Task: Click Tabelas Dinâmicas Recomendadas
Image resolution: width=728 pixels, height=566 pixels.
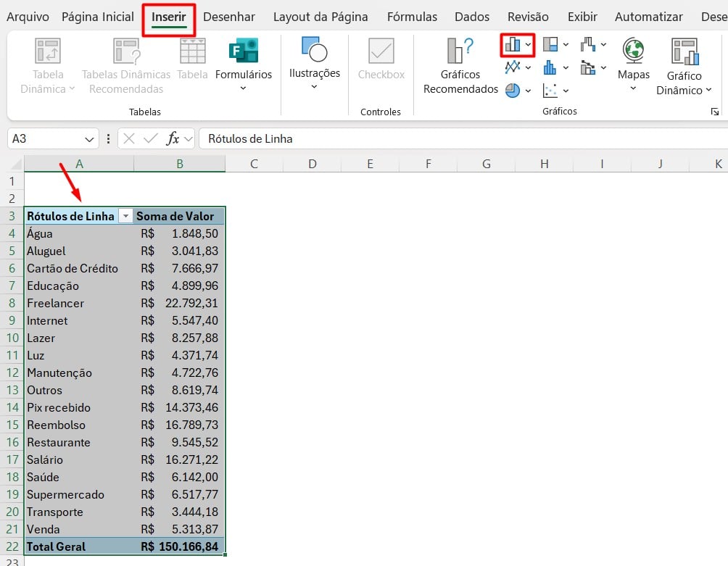Action: click(126, 66)
